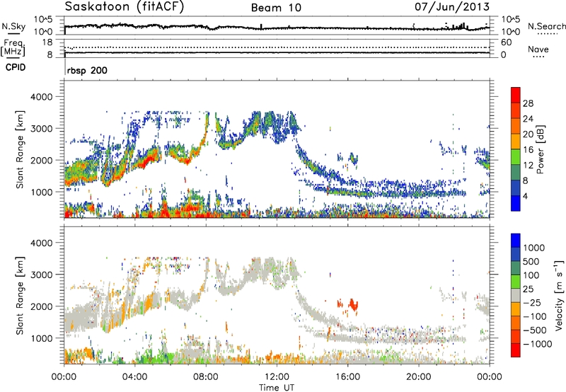This screenshot has width=566, height=392.
Task: Click the '04:00' time axis label
Action: pyautogui.click(x=134, y=377)
